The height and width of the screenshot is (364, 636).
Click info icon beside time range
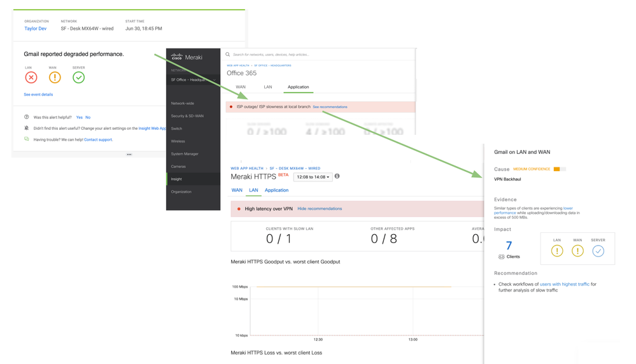pyautogui.click(x=337, y=176)
